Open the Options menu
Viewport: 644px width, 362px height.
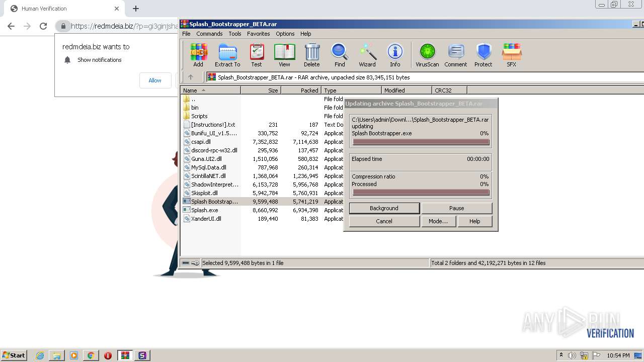point(285,34)
